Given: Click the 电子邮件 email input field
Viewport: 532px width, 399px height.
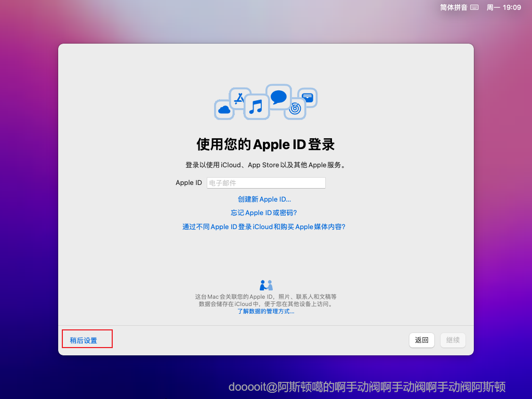Looking at the screenshot, I should point(266,182).
